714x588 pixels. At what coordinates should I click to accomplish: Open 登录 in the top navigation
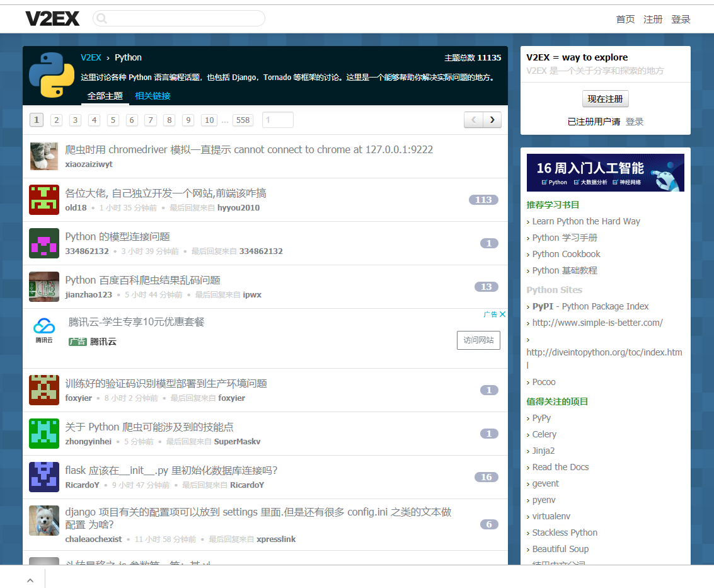(x=681, y=19)
